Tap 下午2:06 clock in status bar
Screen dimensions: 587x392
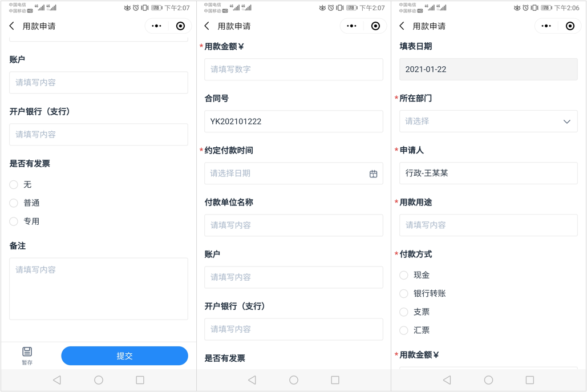tap(566, 8)
